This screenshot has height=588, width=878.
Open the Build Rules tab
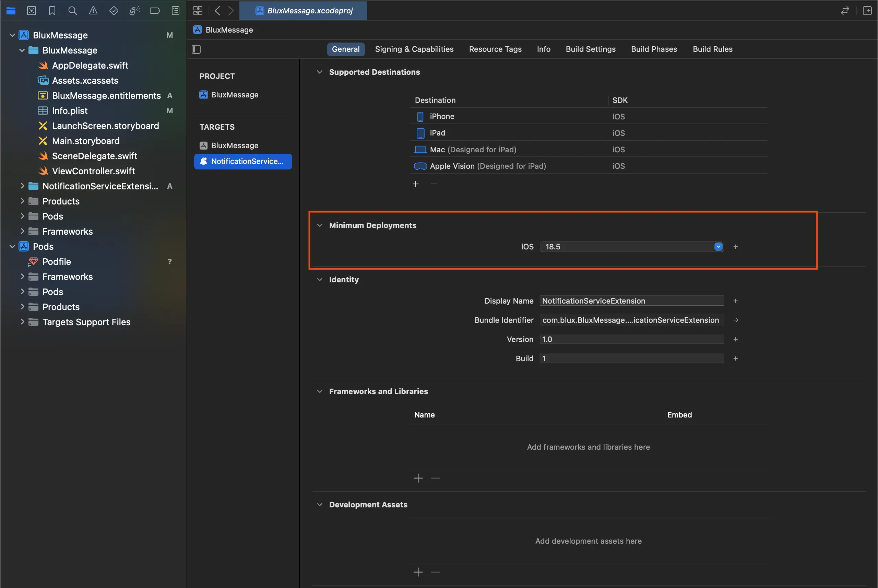pyautogui.click(x=712, y=49)
